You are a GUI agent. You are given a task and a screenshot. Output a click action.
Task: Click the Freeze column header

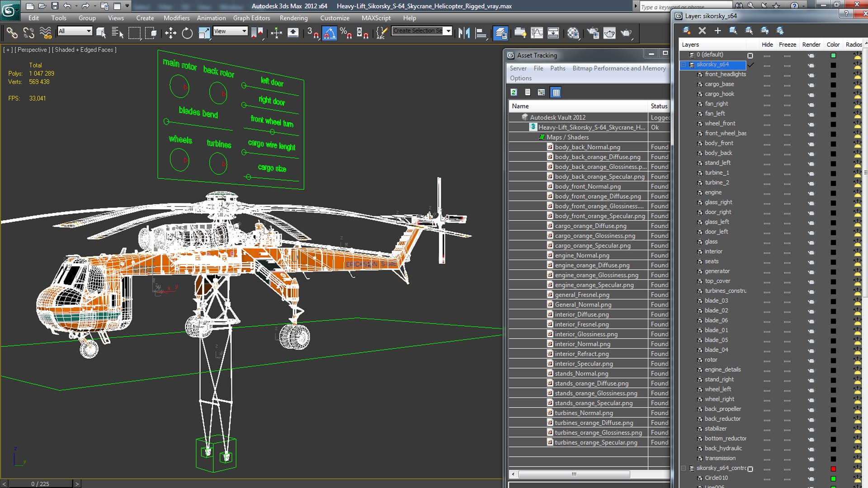pyautogui.click(x=787, y=44)
